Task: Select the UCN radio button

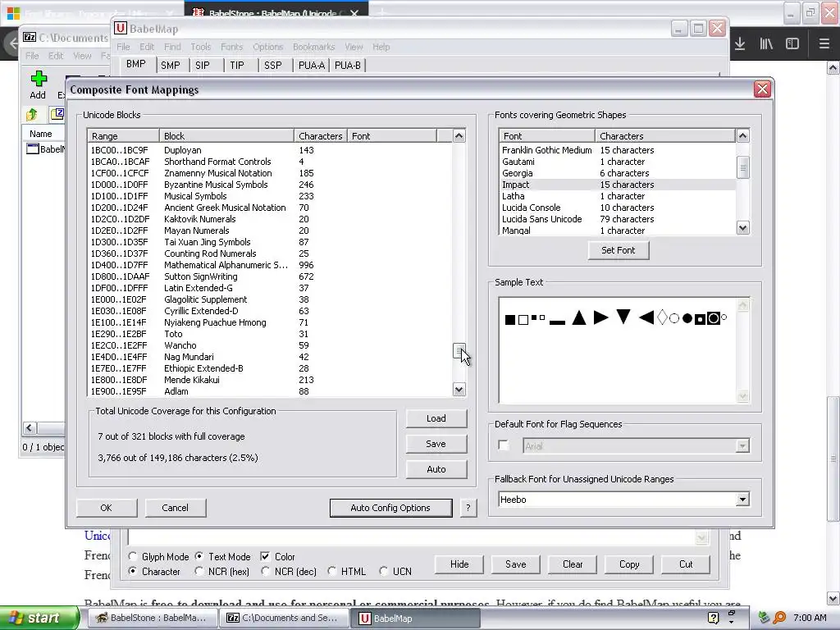Action: click(x=384, y=572)
